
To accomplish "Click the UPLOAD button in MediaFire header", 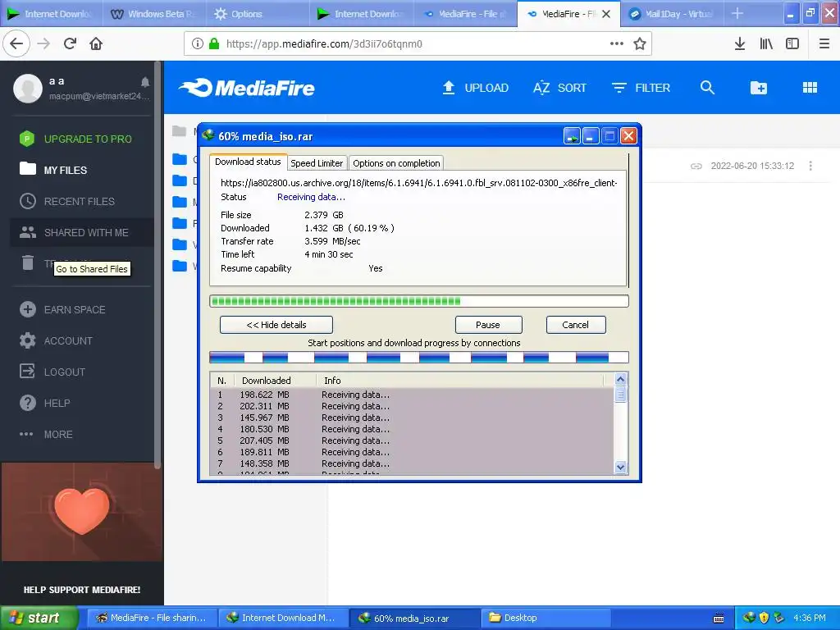I will [476, 88].
